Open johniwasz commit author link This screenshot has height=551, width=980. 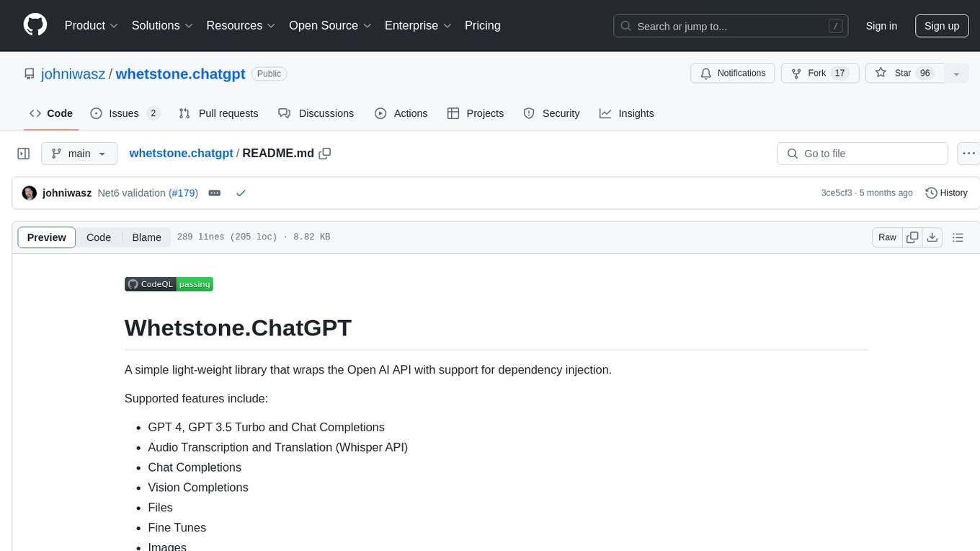(x=67, y=193)
